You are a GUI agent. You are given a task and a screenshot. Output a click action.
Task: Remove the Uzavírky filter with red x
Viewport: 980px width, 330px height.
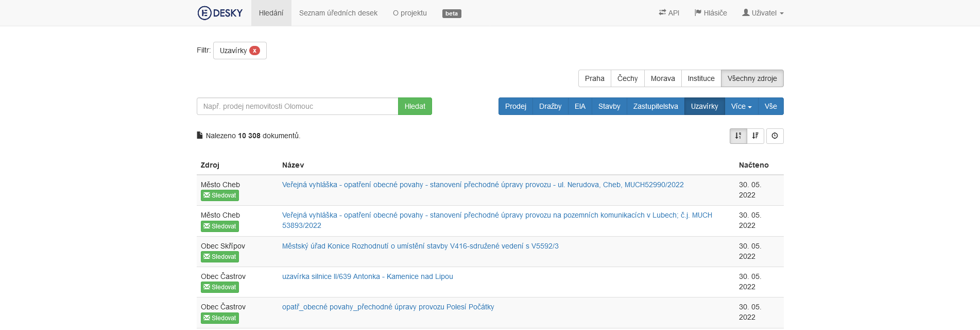point(254,51)
